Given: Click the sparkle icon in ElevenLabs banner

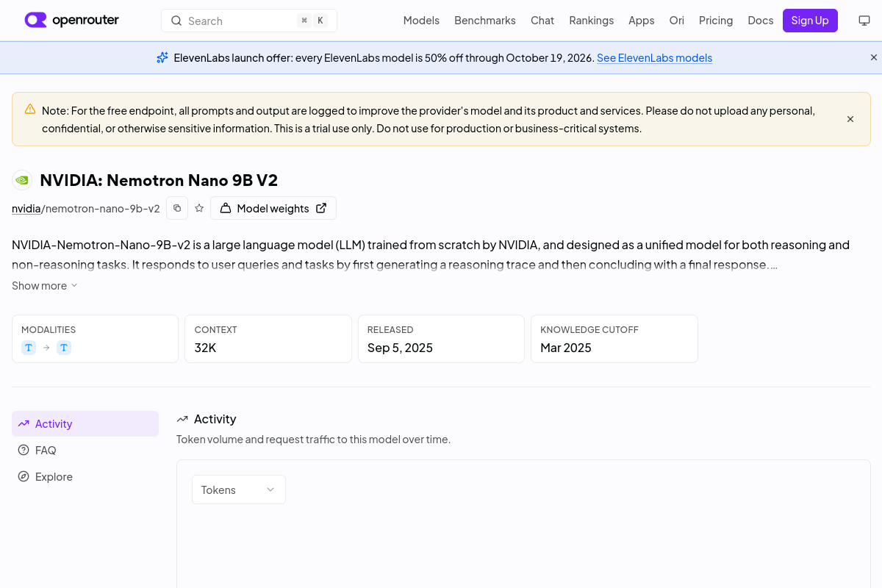Looking at the screenshot, I should coord(162,57).
